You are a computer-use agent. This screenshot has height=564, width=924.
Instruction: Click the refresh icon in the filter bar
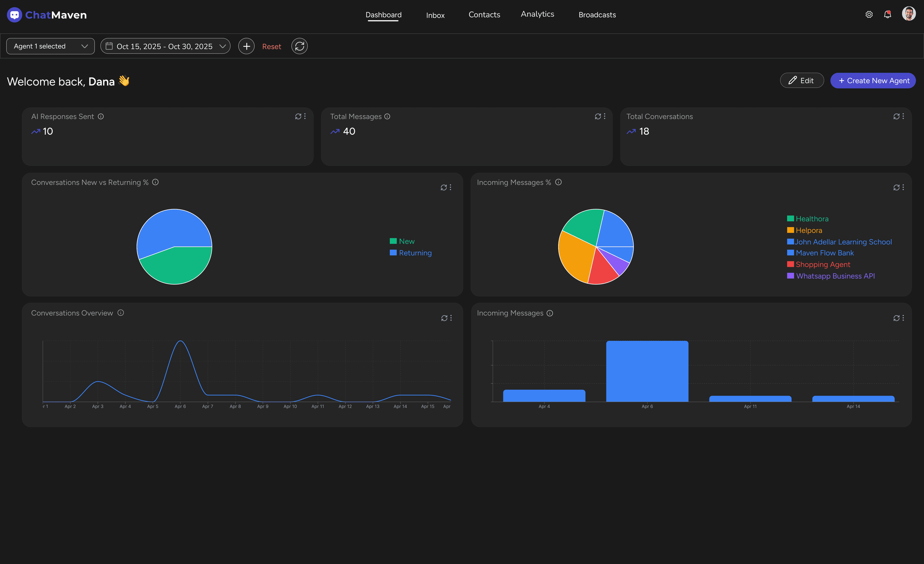299,46
